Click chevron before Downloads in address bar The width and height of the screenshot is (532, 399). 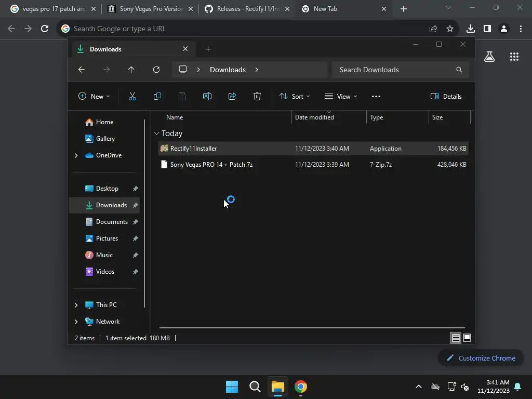(198, 70)
